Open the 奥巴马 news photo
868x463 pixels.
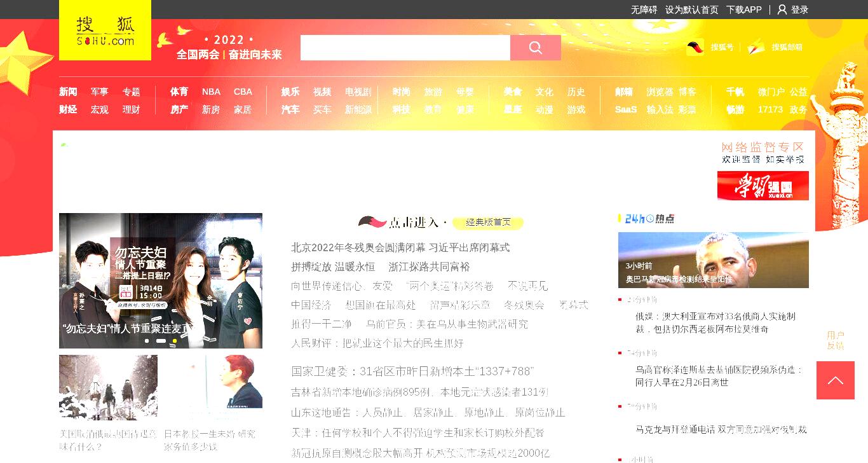coord(714,260)
